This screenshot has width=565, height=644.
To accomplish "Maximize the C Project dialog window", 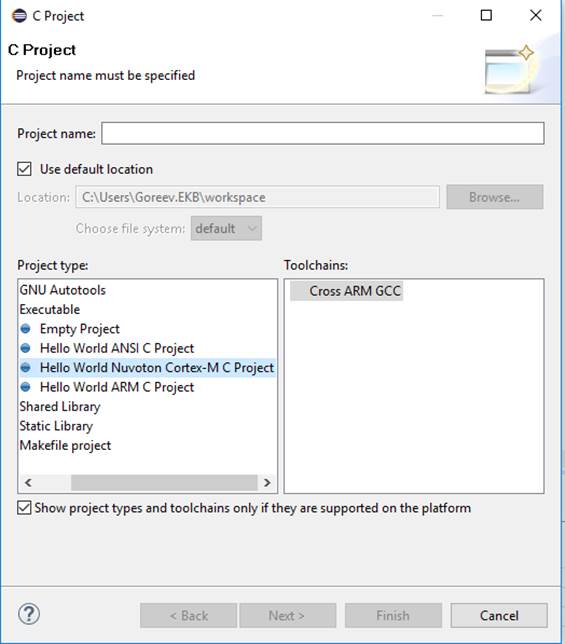I will tap(486, 16).
